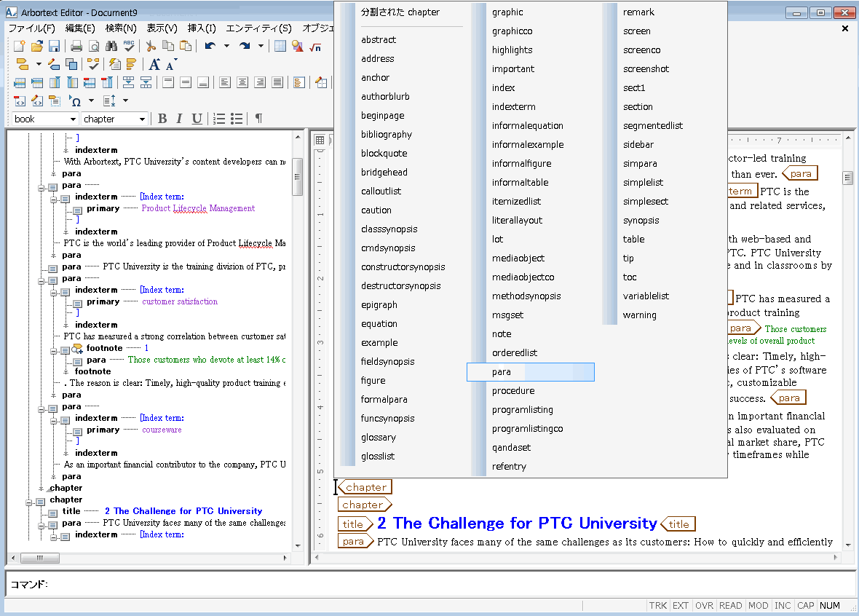Toggle justify text alignment
This screenshot has height=616, width=859.
277,83
